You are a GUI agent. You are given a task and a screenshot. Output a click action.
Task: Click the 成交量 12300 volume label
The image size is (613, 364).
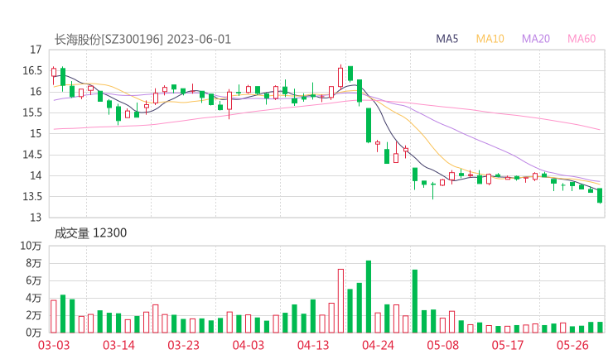90,233
